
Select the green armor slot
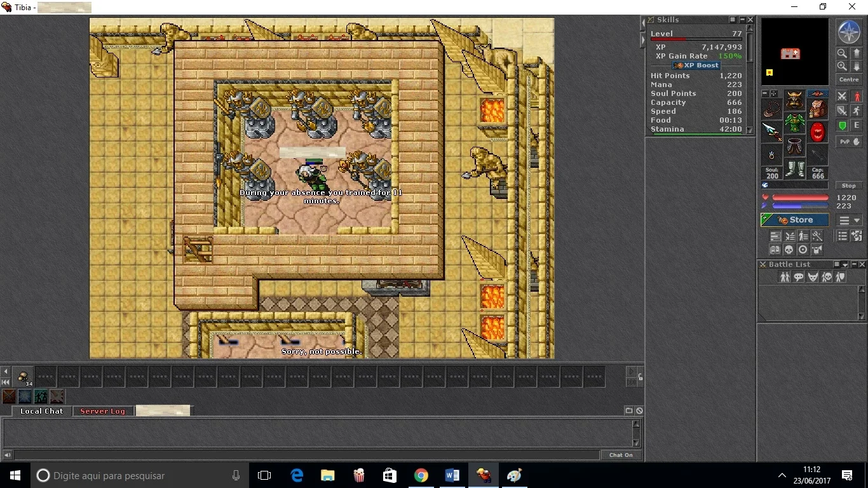coord(794,123)
